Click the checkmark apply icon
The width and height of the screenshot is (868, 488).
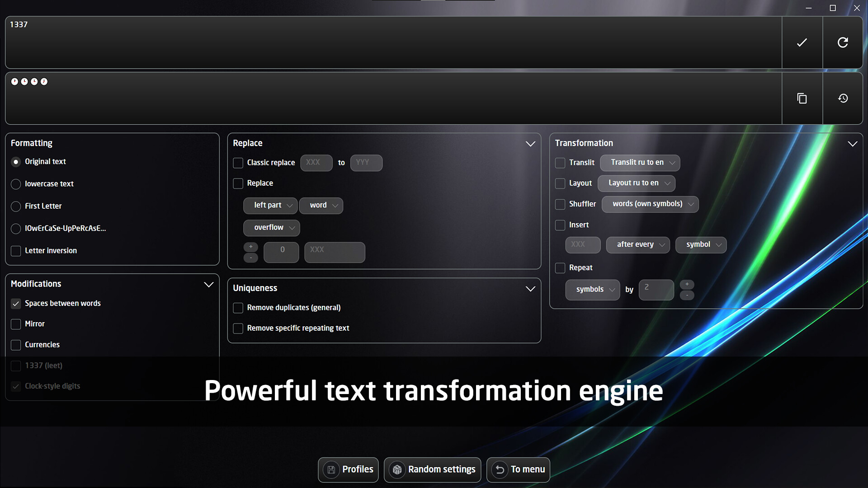(802, 42)
